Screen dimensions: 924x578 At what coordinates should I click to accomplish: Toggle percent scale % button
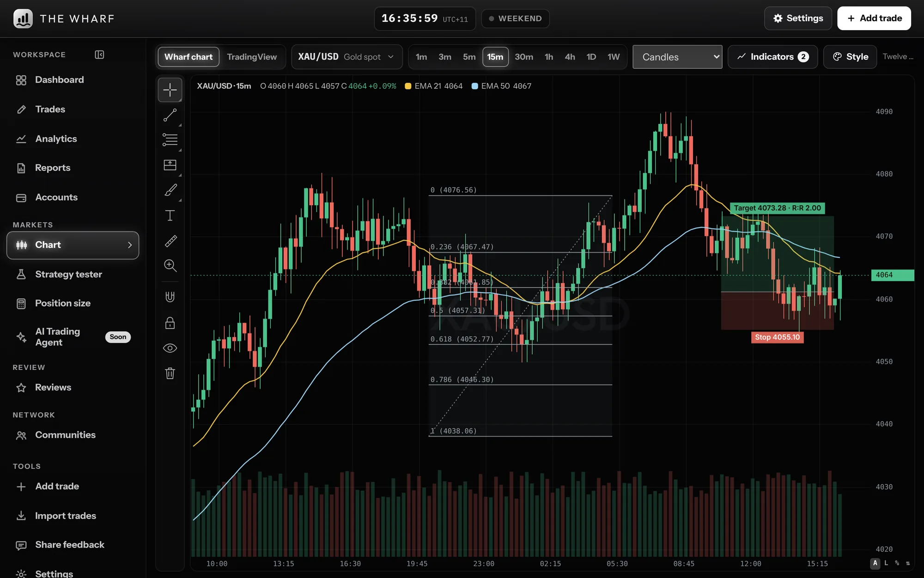pyautogui.click(x=897, y=563)
